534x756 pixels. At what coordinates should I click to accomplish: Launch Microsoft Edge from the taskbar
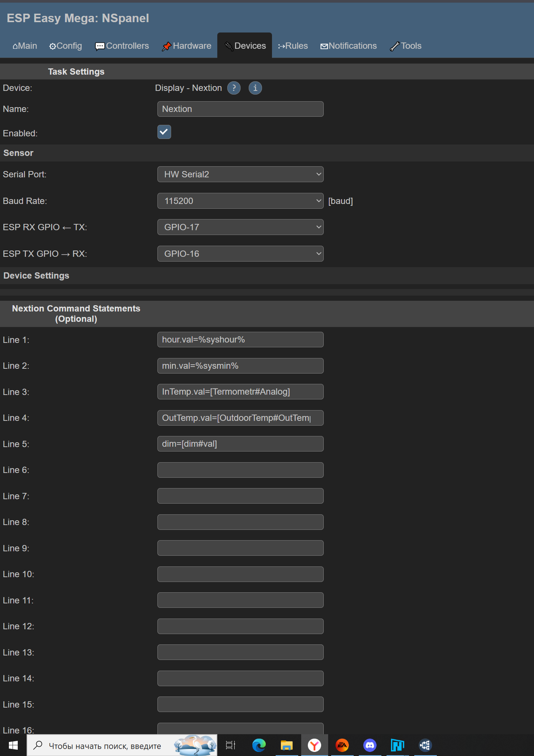259,745
